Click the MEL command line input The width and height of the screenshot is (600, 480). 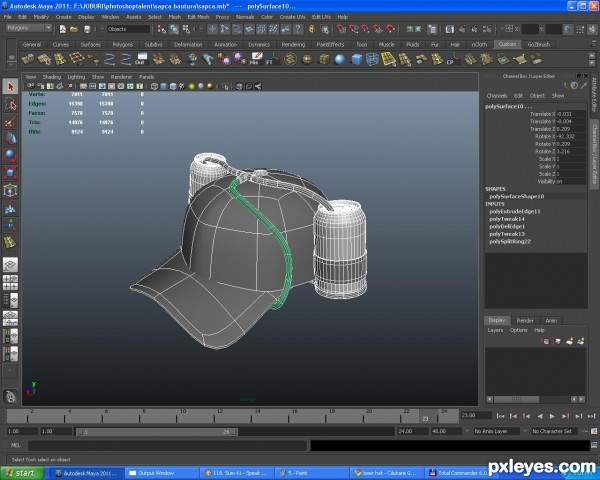click(167, 446)
